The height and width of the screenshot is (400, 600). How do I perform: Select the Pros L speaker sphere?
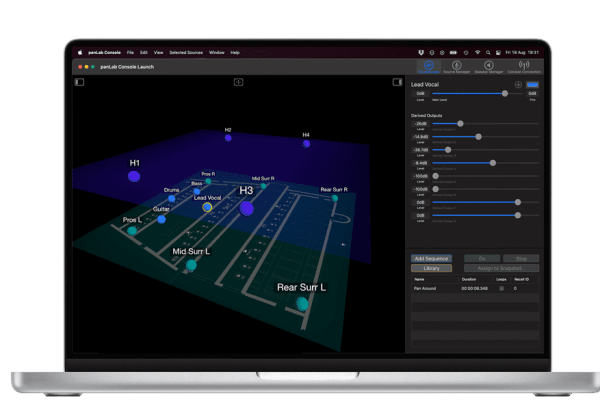pos(132,230)
